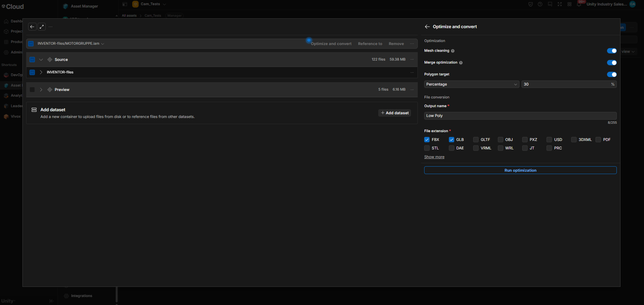Click Reference to action
644x305 pixels.
click(x=370, y=44)
